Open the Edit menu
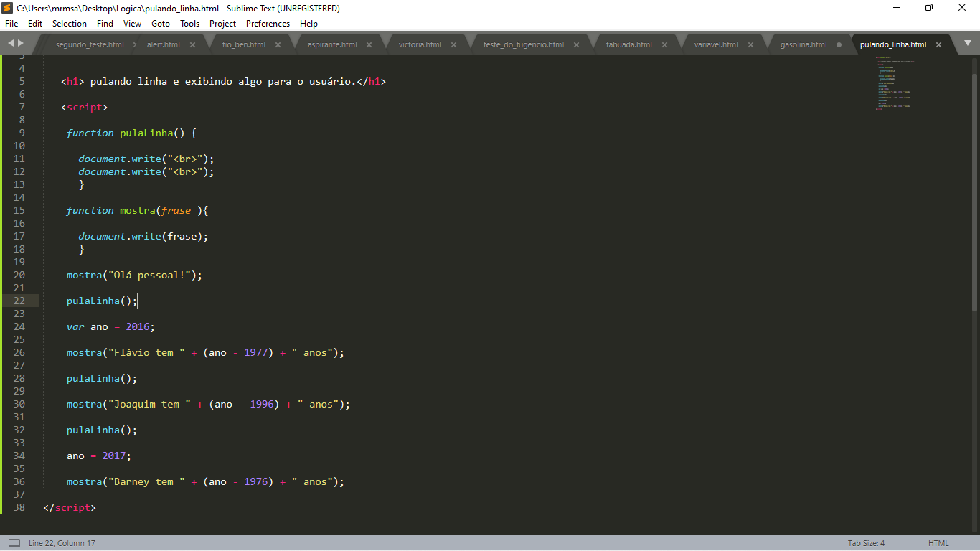 pos(35,24)
